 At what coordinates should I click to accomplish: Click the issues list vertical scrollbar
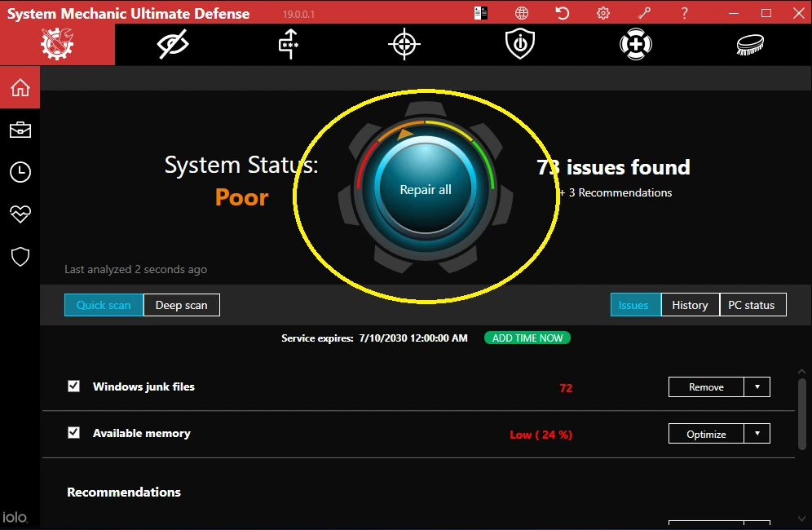pos(801,414)
